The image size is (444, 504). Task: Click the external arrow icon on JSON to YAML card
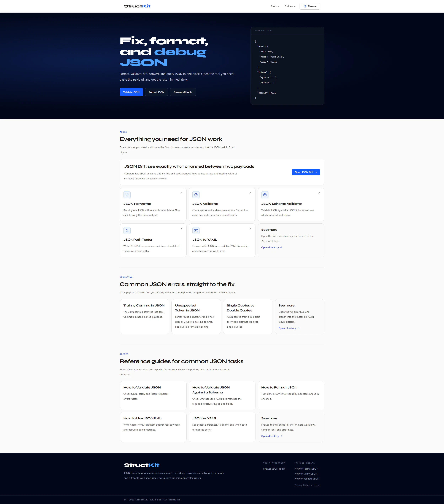250,228
